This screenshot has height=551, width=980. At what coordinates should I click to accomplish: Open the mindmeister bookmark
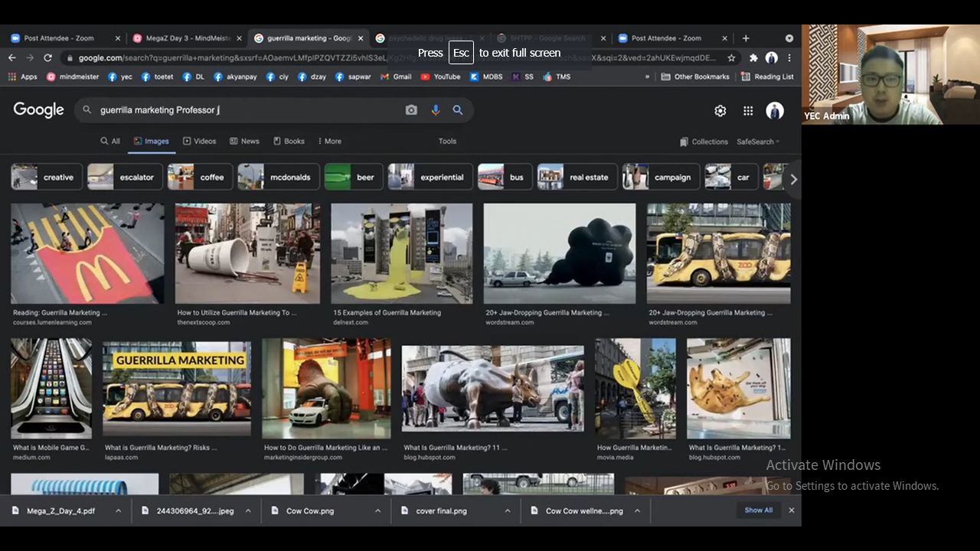tap(73, 77)
